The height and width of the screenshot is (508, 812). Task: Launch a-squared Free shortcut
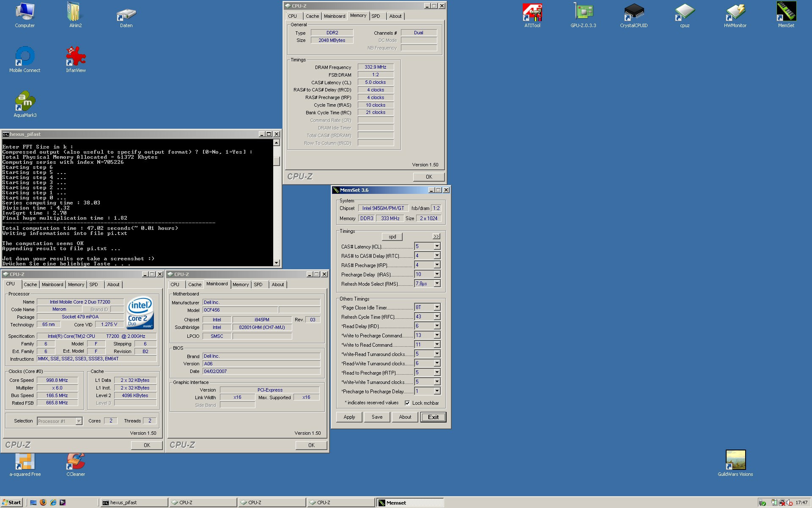tap(25, 465)
